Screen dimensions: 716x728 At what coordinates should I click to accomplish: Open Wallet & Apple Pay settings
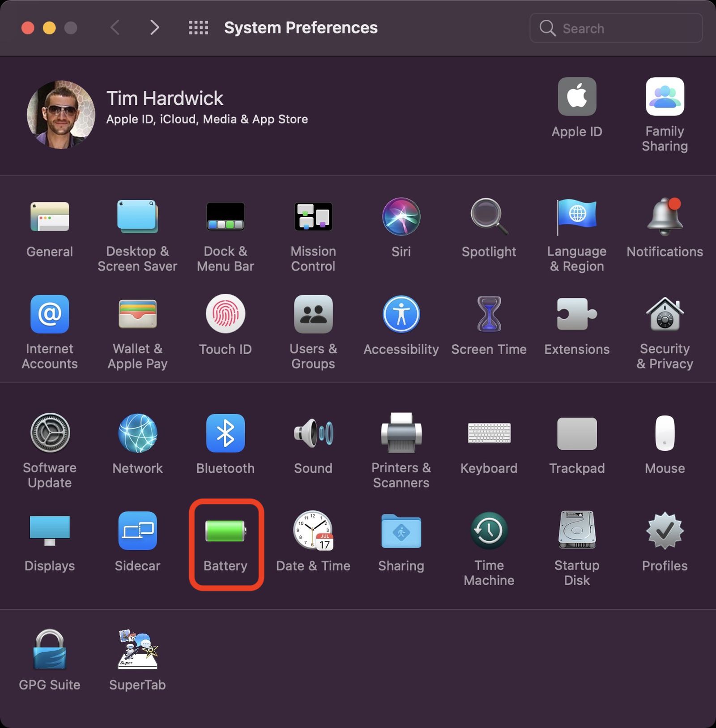click(137, 316)
